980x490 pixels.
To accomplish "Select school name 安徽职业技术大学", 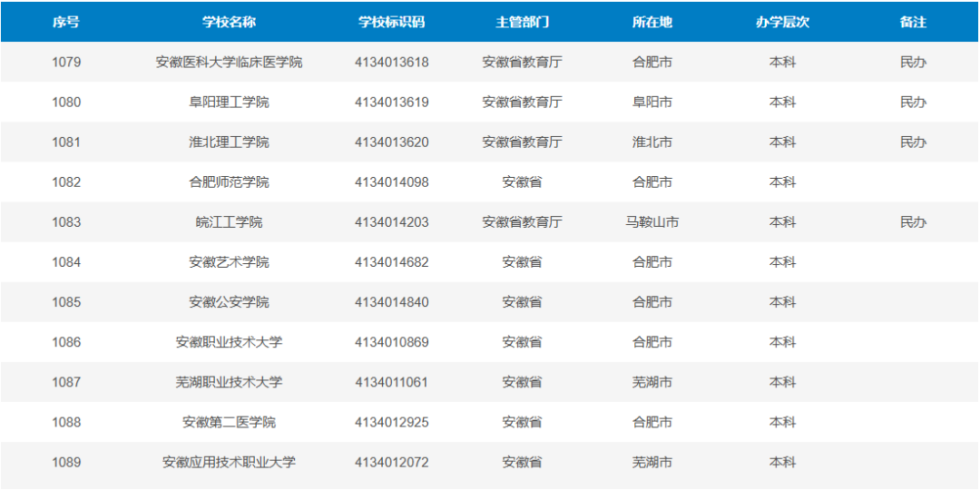I will pos(229,342).
